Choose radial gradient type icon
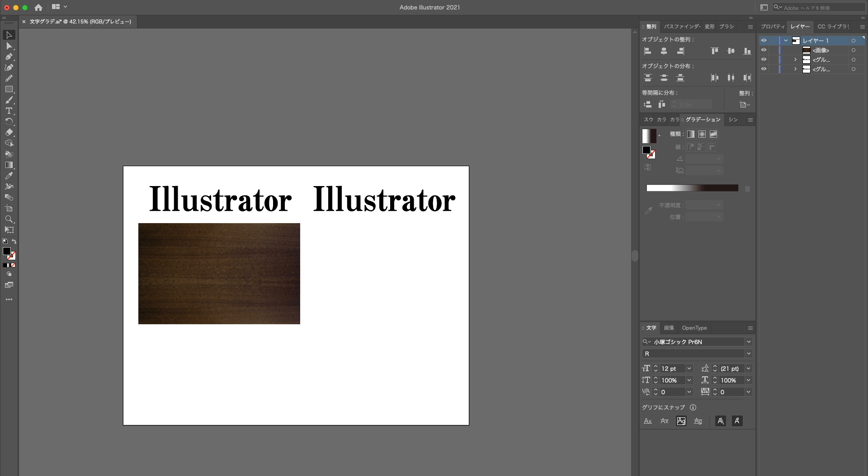Image resolution: width=868 pixels, height=476 pixels. pos(702,134)
